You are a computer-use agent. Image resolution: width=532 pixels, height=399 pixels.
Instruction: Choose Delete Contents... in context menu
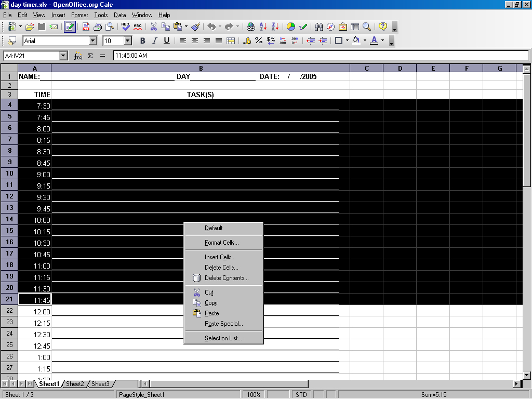[223, 278]
